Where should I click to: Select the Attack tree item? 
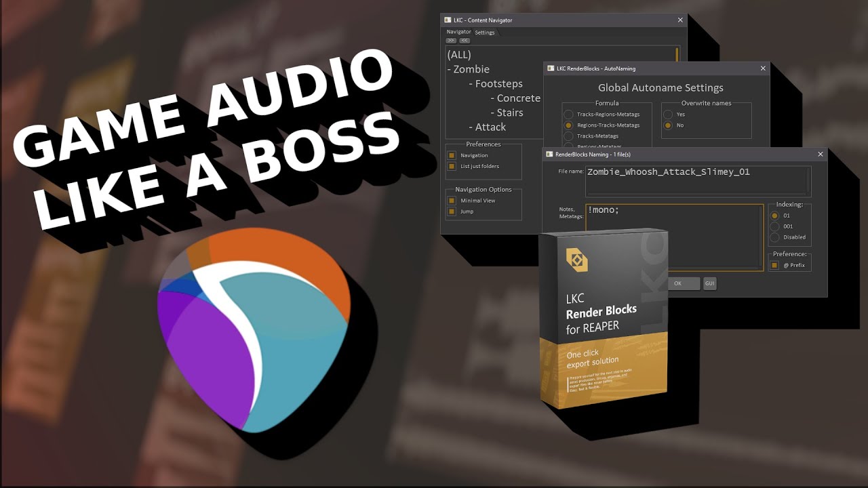pyautogui.click(x=487, y=127)
